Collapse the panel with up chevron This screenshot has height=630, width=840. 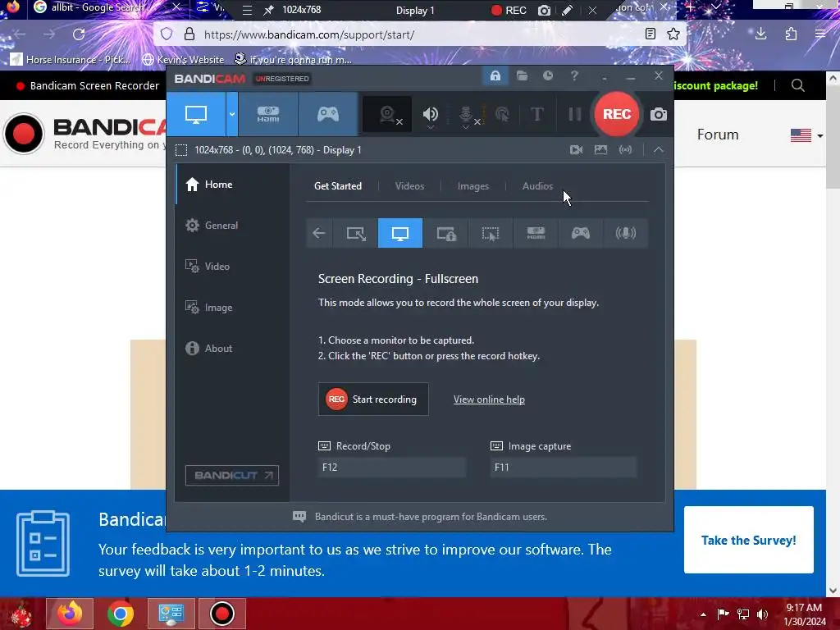coord(659,150)
